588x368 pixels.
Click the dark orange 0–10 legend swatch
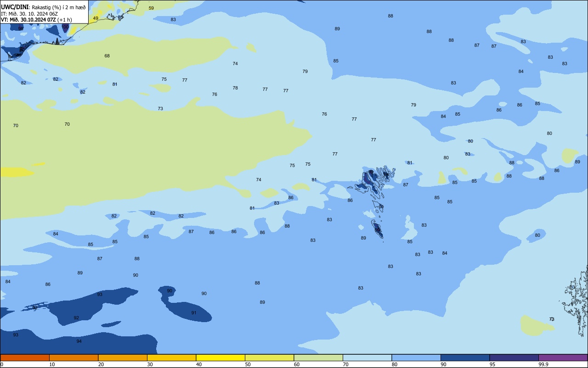click(25, 357)
